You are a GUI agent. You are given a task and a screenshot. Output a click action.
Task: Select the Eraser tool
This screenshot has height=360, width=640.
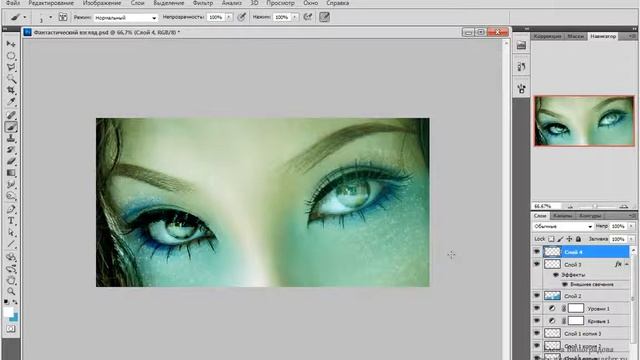(11, 162)
